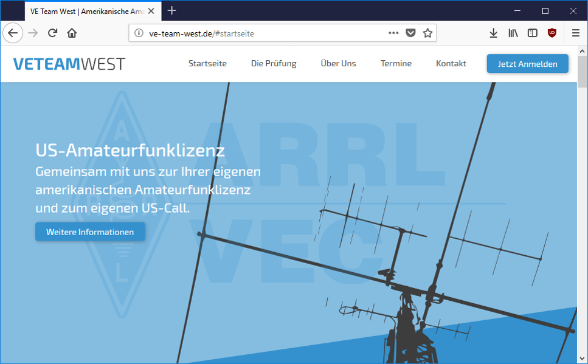Screen dimensions: 588x364
Task: Go to Über Uns
Action: (x=338, y=64)
